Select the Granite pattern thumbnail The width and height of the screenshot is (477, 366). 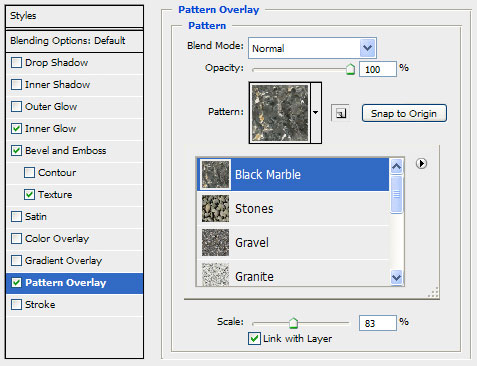215,274
